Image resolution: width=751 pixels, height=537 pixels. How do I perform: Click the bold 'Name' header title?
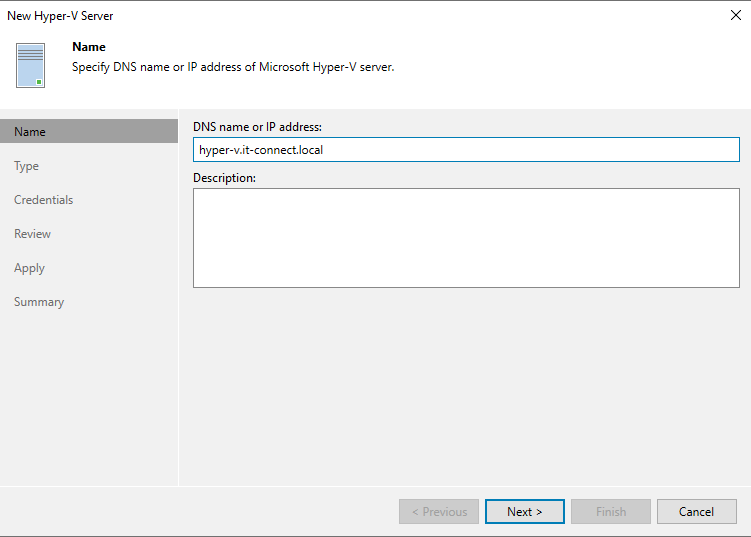coord(89,47)
